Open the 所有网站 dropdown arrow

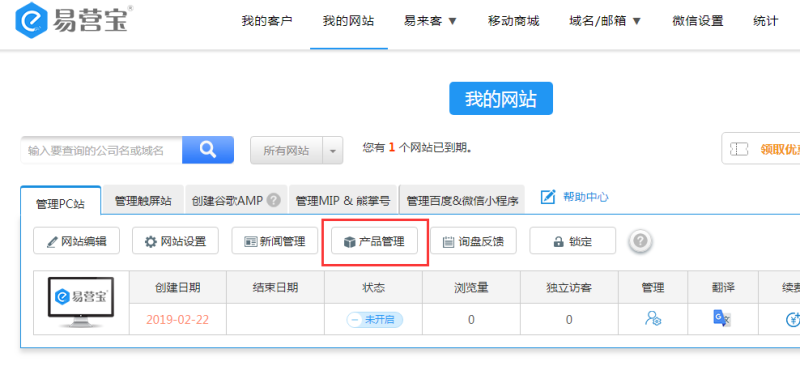[333, 151]
